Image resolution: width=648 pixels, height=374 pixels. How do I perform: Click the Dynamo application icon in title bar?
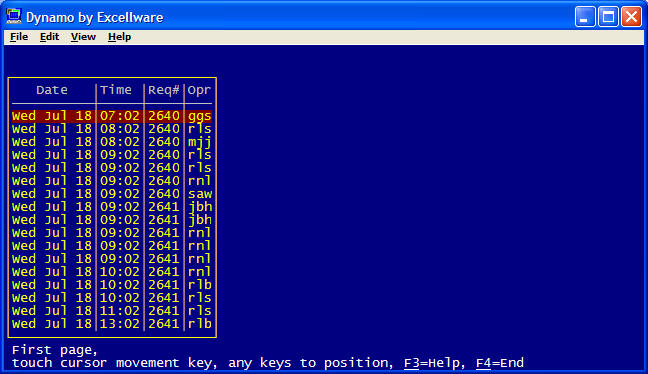pos(14,17)
